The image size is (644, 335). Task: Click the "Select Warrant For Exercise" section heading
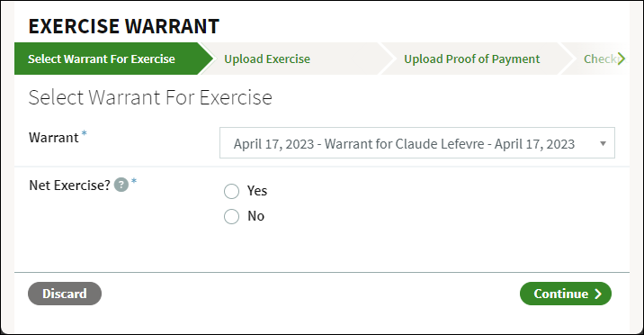[150, 97]
